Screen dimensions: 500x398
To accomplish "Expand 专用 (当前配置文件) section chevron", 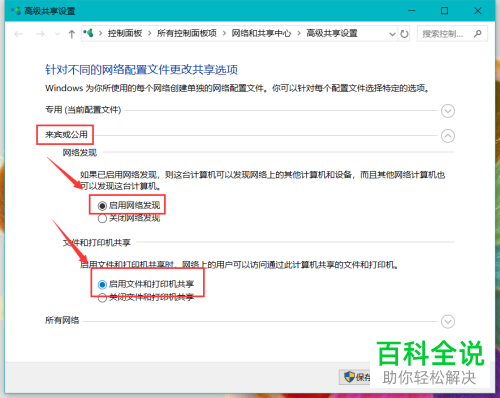I will click(x=448, y=111).
